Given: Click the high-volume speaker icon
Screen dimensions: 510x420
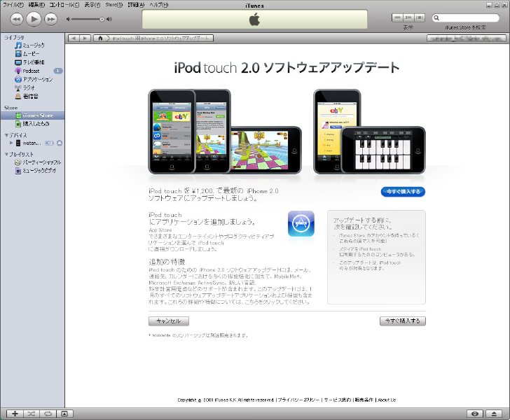Looking at the screenshot, I should tap(109, 19).
